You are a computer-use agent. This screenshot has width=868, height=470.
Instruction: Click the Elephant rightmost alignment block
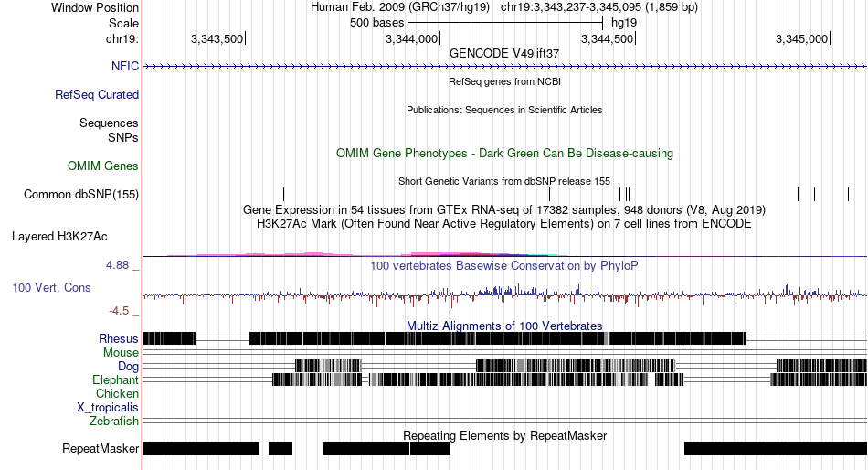pos(819,379)
